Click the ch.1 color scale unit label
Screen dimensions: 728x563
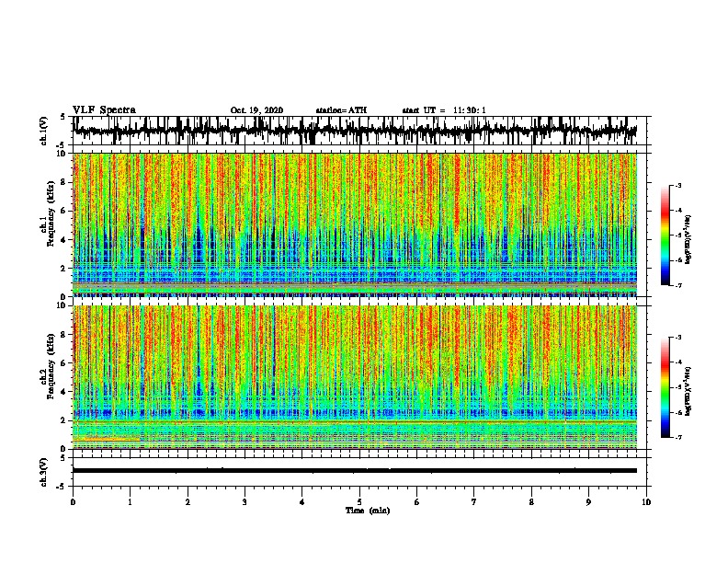[x=688, y=240]
